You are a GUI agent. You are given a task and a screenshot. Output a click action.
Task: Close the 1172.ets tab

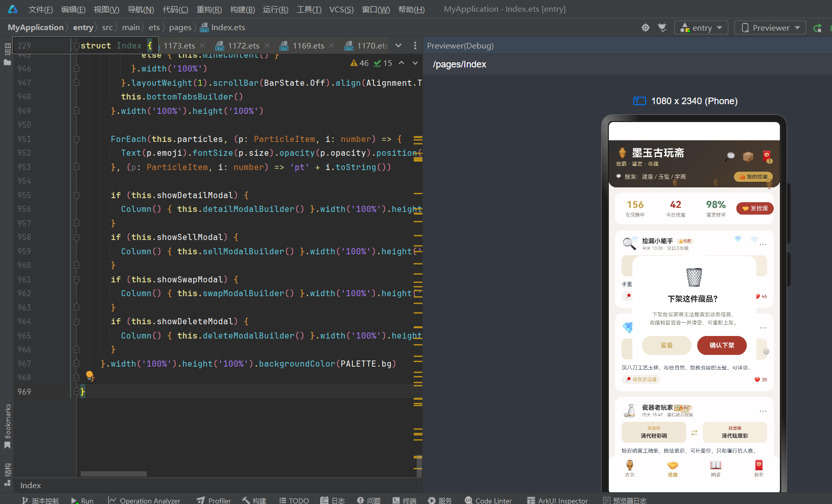[267, 46]
